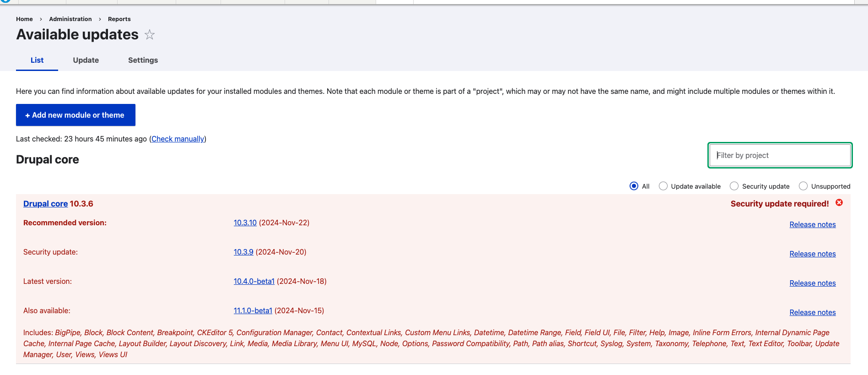The height and width of the screenshot is (375, 868).
Task: Select the List tab
Action: [37, 60]
